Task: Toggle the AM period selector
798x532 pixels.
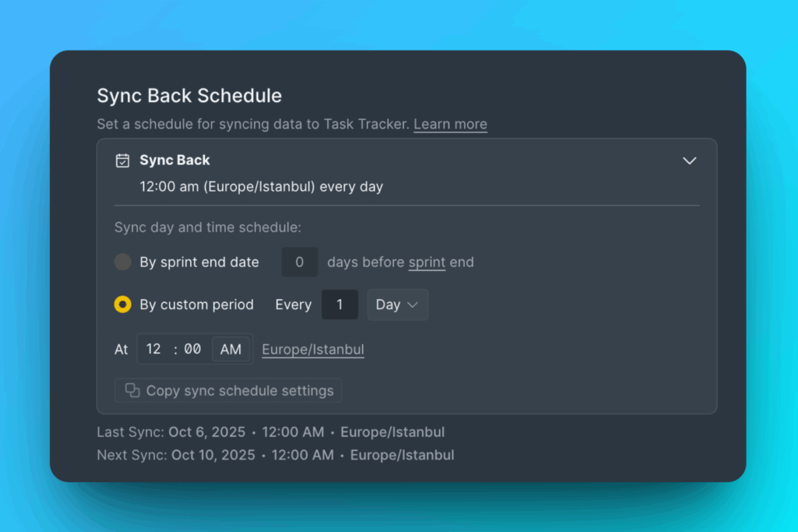Action: pyautogui.click(x=231, y=349)
